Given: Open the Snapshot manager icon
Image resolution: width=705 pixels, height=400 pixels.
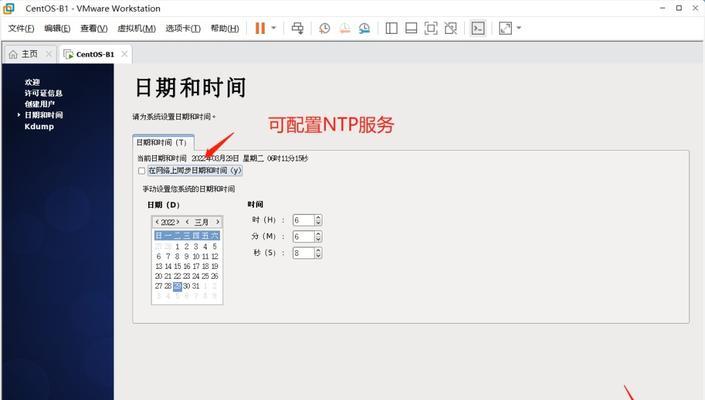Looking at the screenshot, I should [364, 28].
